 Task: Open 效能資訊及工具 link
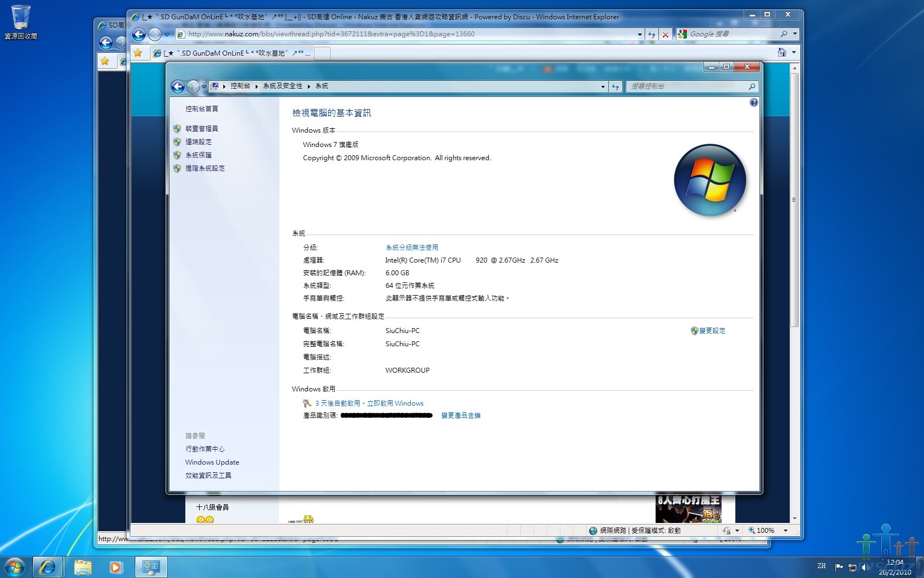(x=208, y=476)
